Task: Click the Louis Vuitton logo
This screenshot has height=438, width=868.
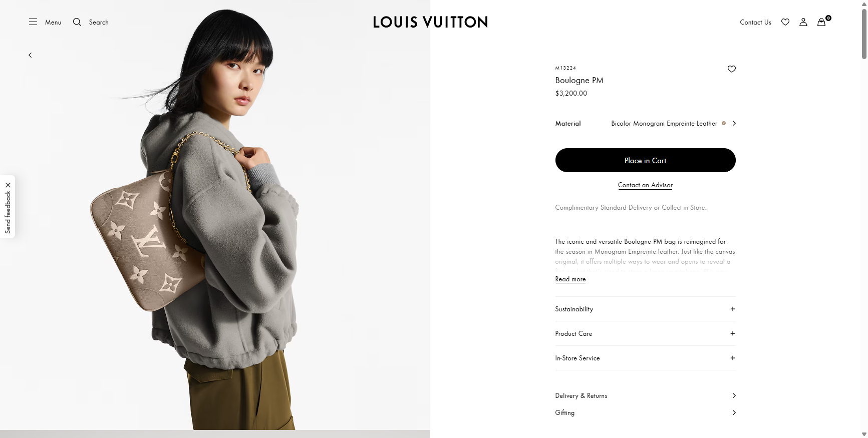Action: (430, 22)
